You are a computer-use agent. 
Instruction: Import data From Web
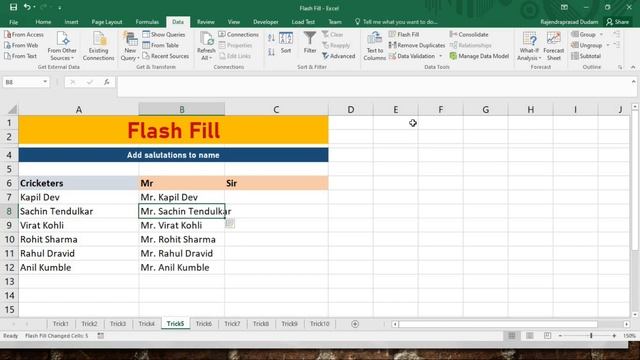click(x=21, y=45)
